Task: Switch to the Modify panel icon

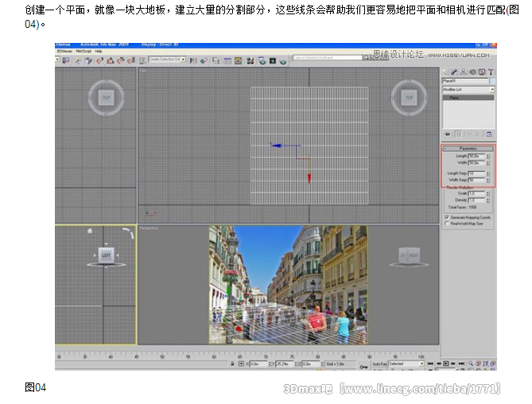Action: (453, 72)
